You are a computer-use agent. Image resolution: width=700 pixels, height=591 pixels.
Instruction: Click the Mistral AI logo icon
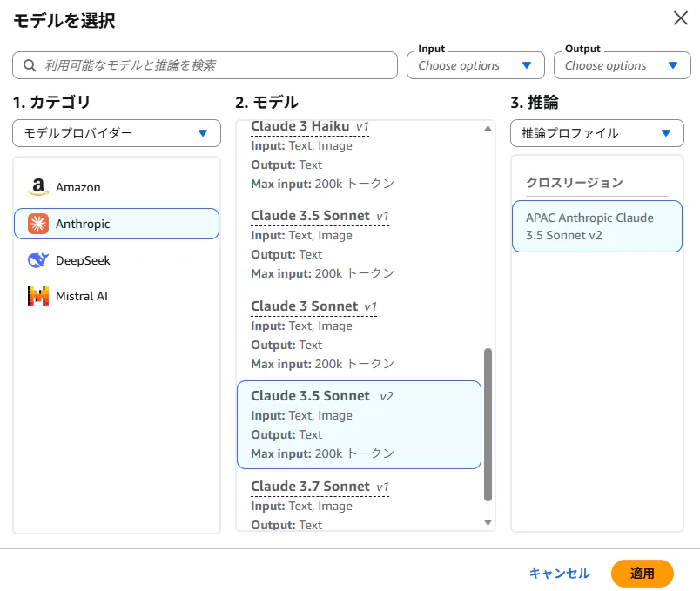pyautogui.click(x=38, y=296)
